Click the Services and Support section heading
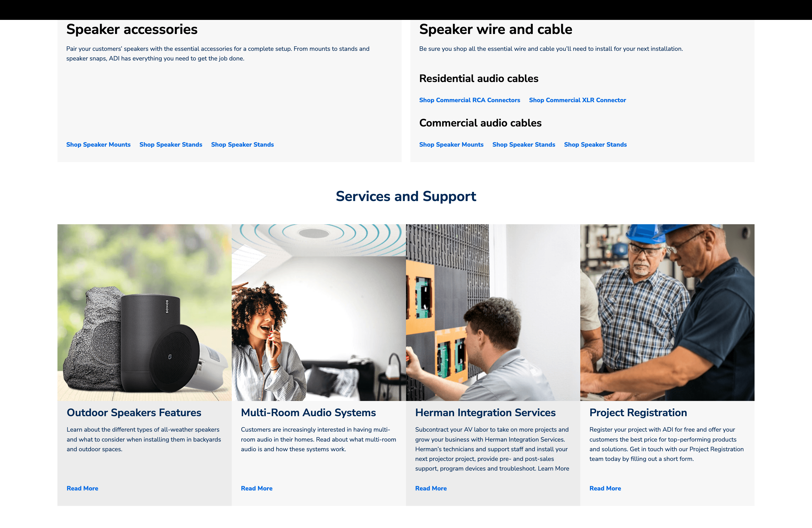 pos(406,196)
